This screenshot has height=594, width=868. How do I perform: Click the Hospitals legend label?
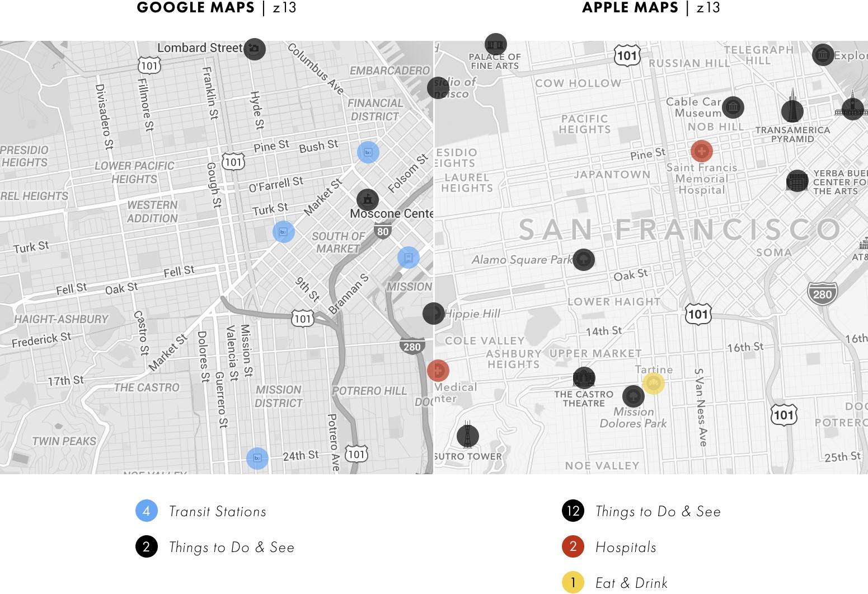click(x=626, y=548)
